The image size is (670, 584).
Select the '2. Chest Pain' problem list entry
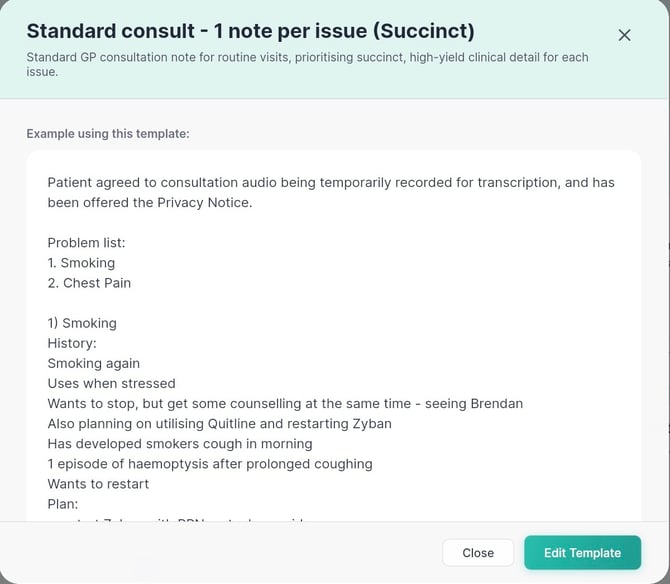pos(89,283)
